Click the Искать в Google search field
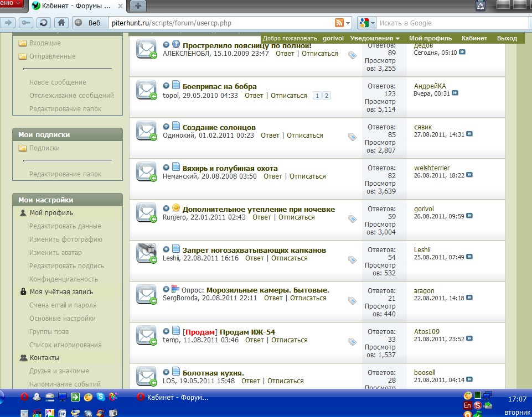Viewport: 532px width, 417px height. [x=448, y=23]
